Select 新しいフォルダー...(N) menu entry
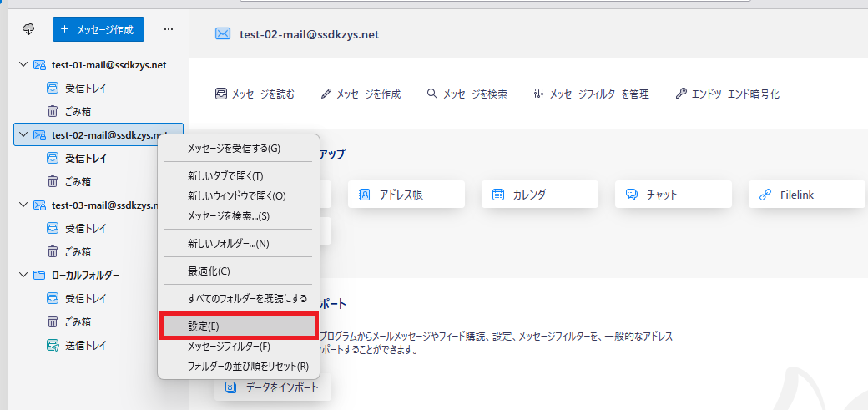The image size is (868, 410). [228, 243]
